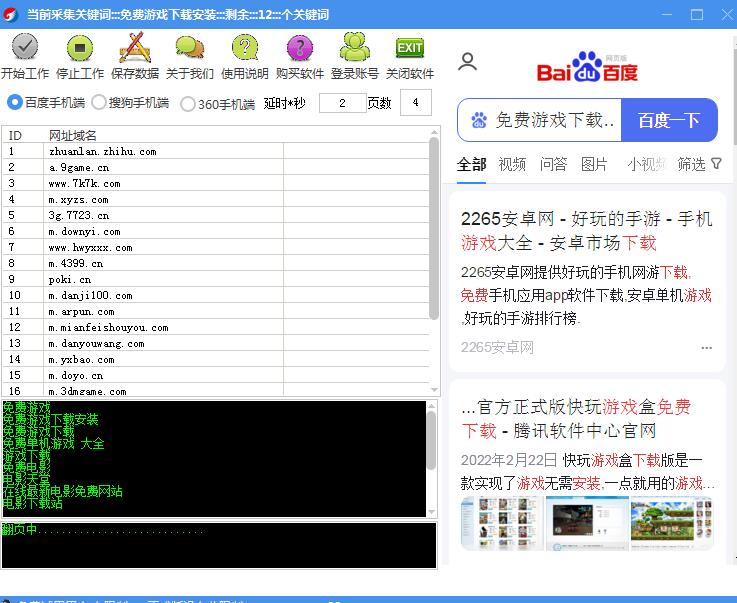737x603 pixels.
Task: Open the 使用说明 (instructions) icon
Action: [245, 48]
